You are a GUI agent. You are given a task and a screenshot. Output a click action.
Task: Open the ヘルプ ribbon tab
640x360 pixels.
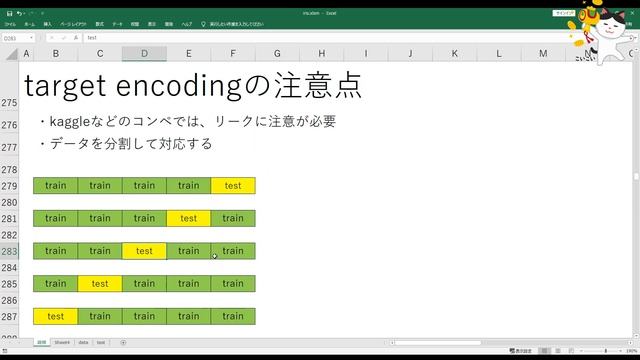point(187,24)
